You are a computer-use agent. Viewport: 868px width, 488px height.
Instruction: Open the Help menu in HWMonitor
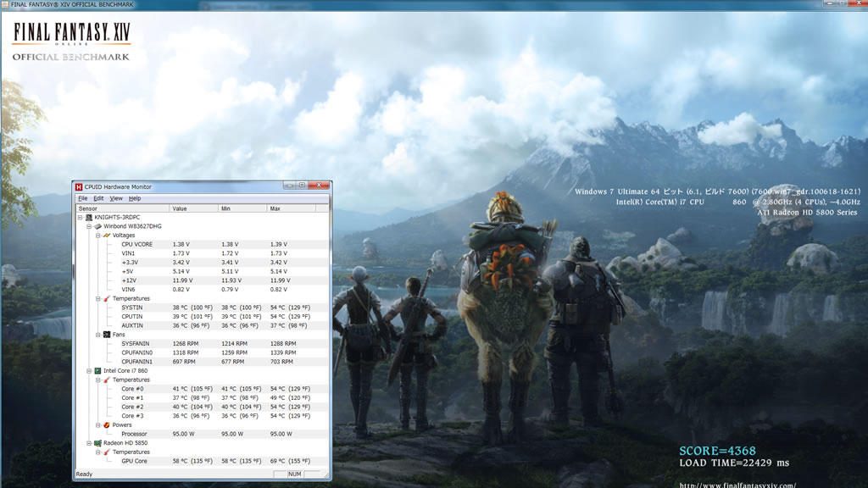[135, 198]
